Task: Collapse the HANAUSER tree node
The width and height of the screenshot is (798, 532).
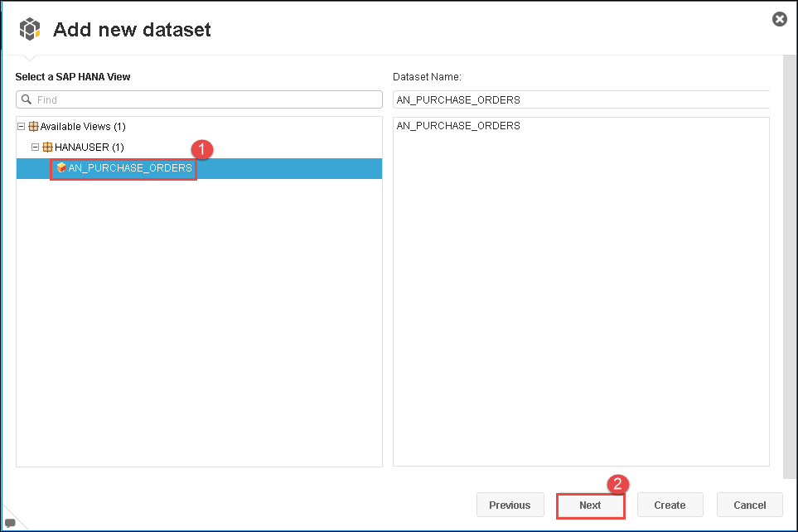Action: (35, 148)
